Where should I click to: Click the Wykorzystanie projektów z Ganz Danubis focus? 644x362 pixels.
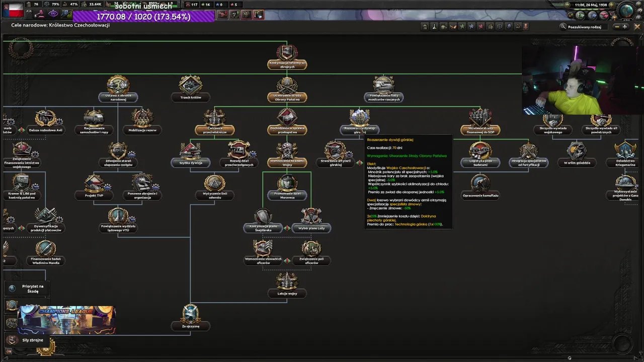click(x=625, y=188)
